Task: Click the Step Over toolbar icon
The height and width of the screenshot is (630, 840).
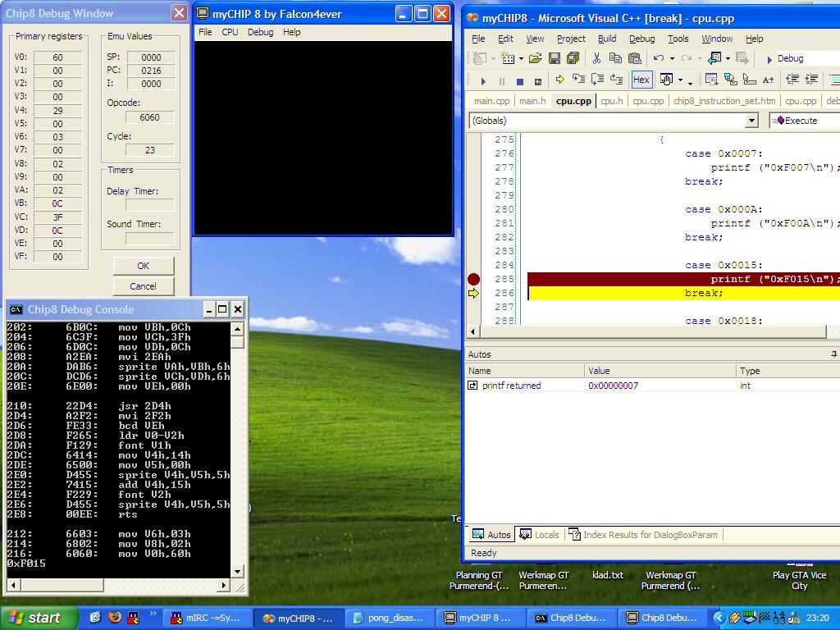Action: pos(597,80)
